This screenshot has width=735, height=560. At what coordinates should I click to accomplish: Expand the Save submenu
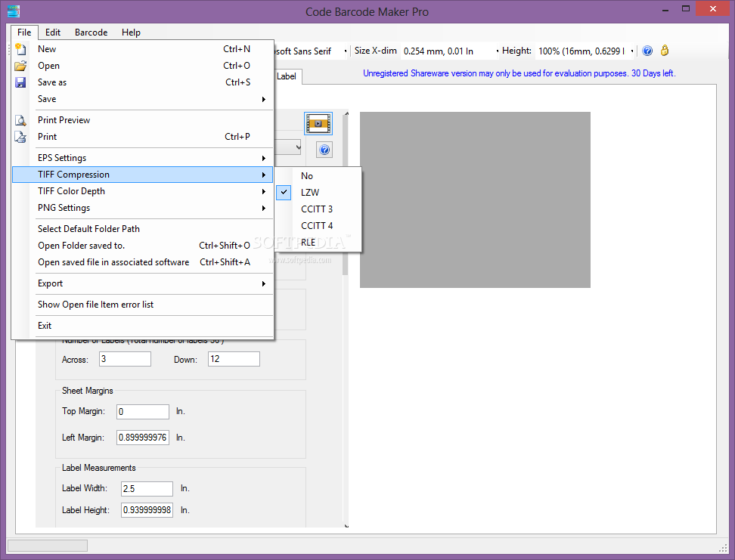click(142, 99)
